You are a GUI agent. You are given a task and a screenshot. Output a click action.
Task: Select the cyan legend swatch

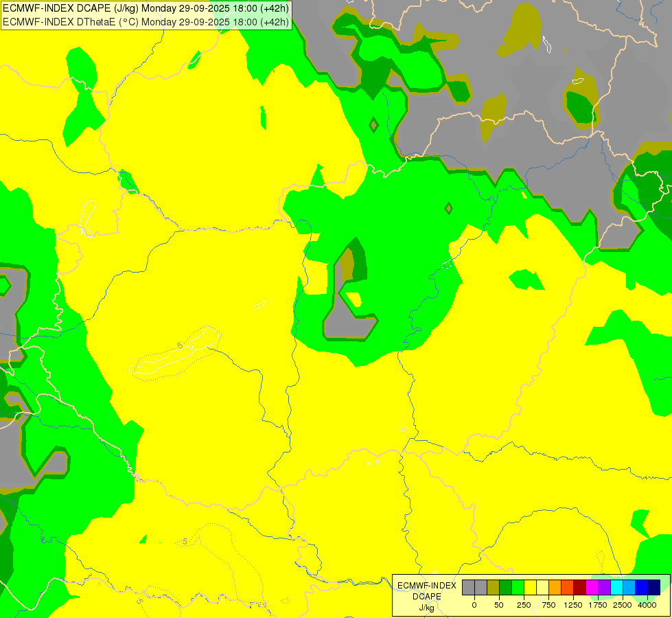click(x=616, y=588)
